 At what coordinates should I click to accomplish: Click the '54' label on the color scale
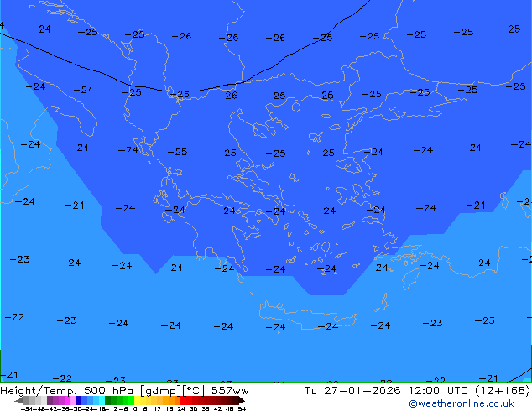pos(242,408)
